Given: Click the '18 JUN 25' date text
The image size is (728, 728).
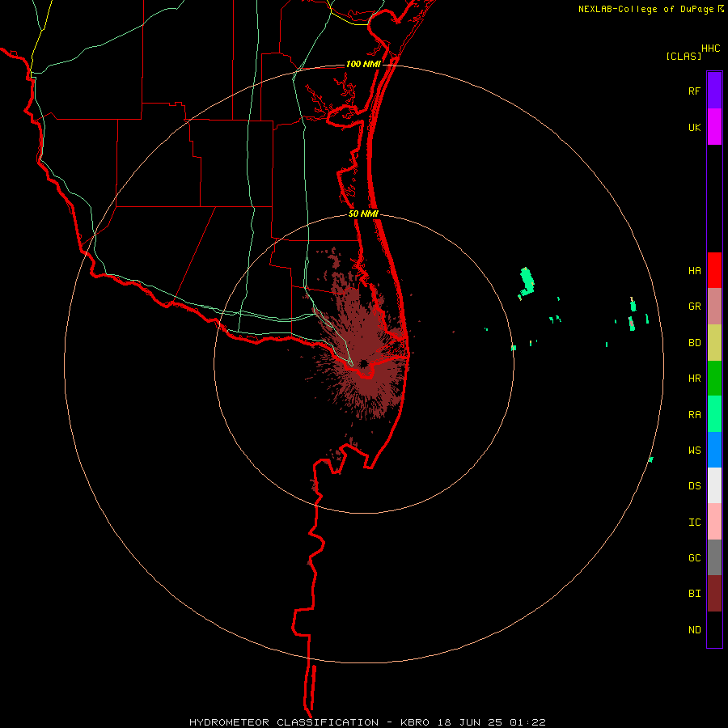Looking at the screenshot, I should click(470, 722).
